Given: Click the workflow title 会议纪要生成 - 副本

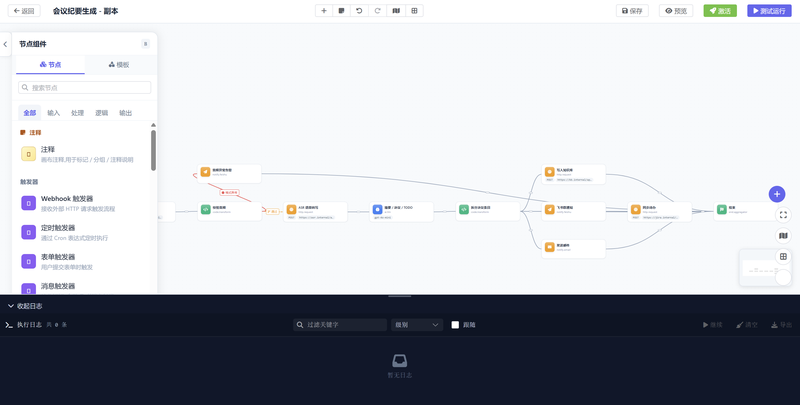Looking at the screenshot, I should 86,11.
